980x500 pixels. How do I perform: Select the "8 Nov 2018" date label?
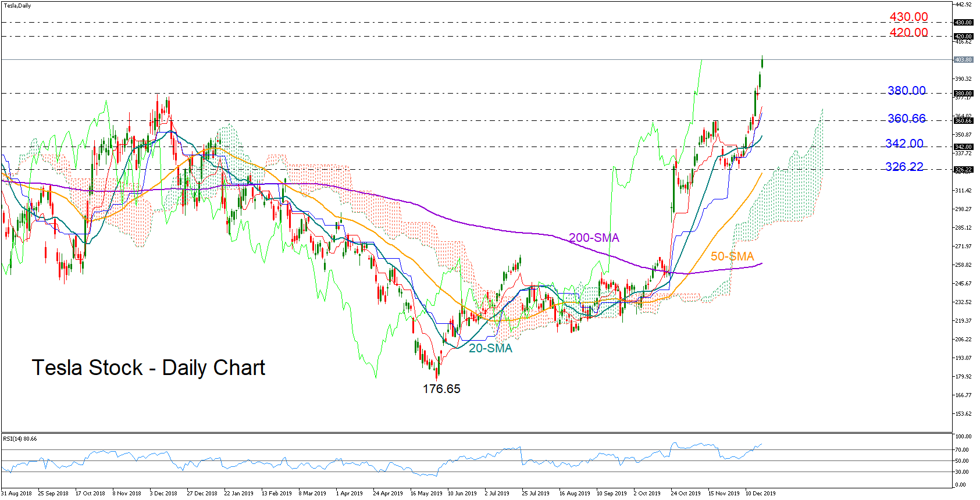click(127, 494)
